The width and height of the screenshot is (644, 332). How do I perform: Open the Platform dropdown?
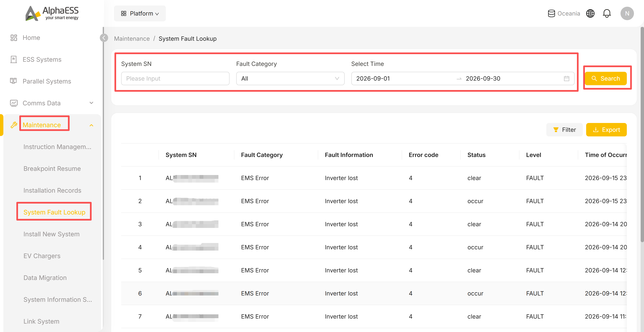point(140,13)
